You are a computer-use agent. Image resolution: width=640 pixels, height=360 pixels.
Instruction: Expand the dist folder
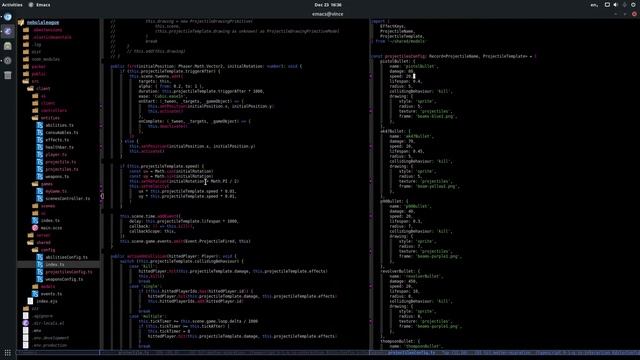click(36, 52)
